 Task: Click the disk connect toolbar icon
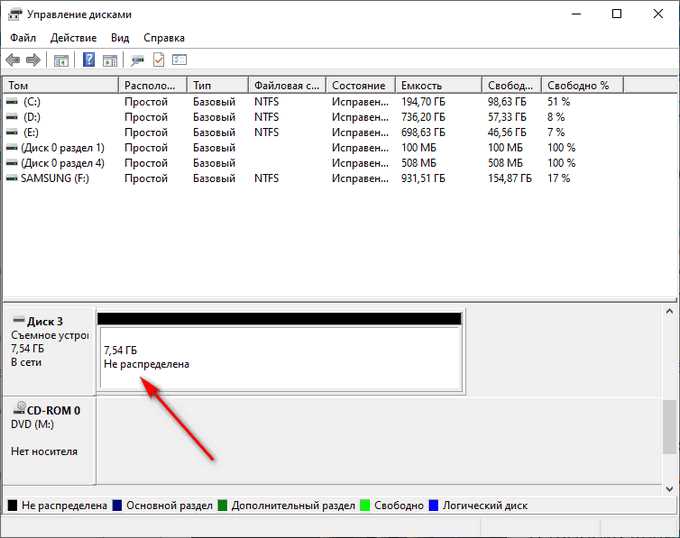[137, 60]
